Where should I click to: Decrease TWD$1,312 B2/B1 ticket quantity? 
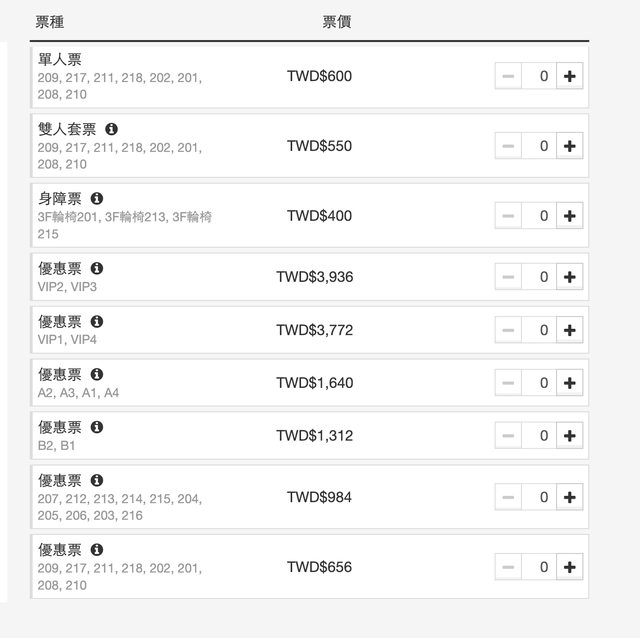click(x=508, y=436)
